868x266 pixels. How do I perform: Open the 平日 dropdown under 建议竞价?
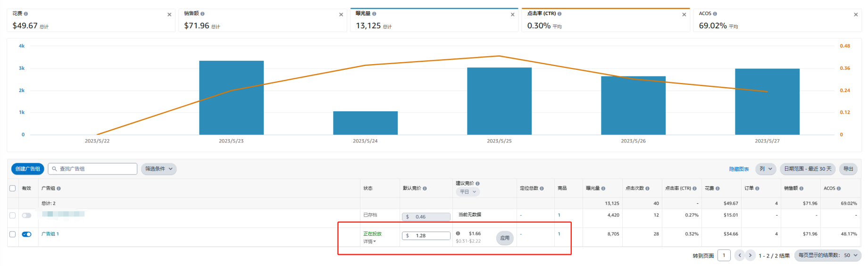tap(468, 192)
